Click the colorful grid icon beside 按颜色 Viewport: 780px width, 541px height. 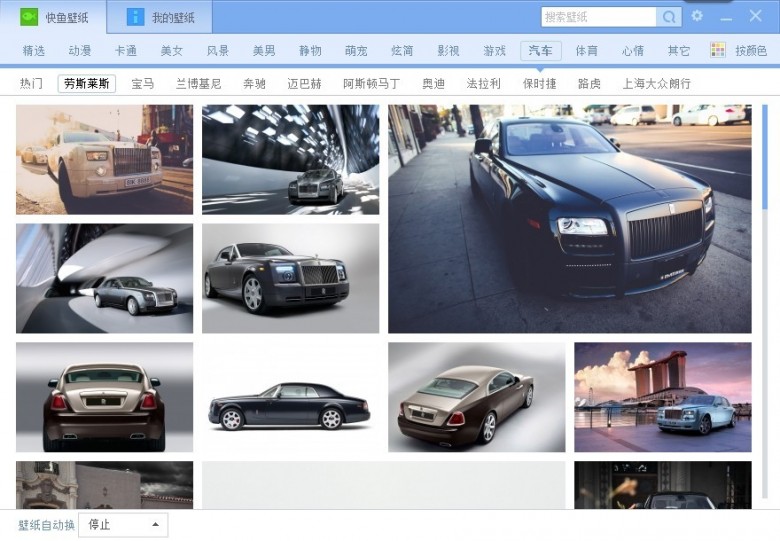[717, 50]
